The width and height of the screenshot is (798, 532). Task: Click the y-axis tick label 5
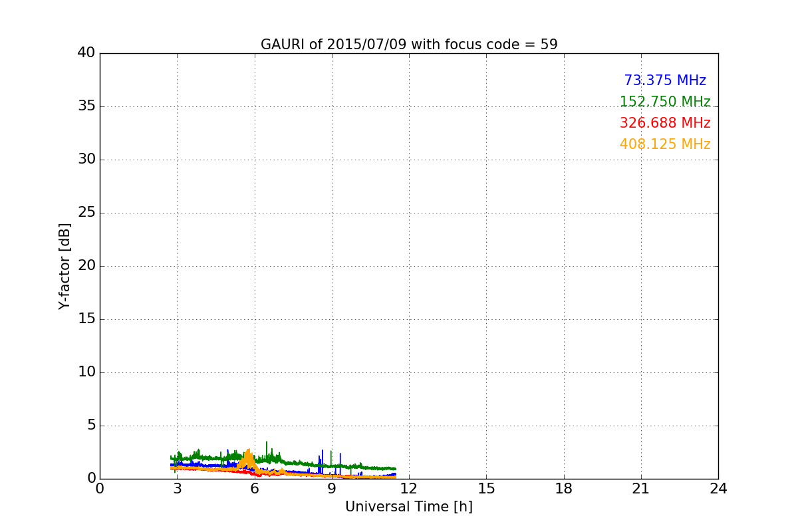pos(91,426)
